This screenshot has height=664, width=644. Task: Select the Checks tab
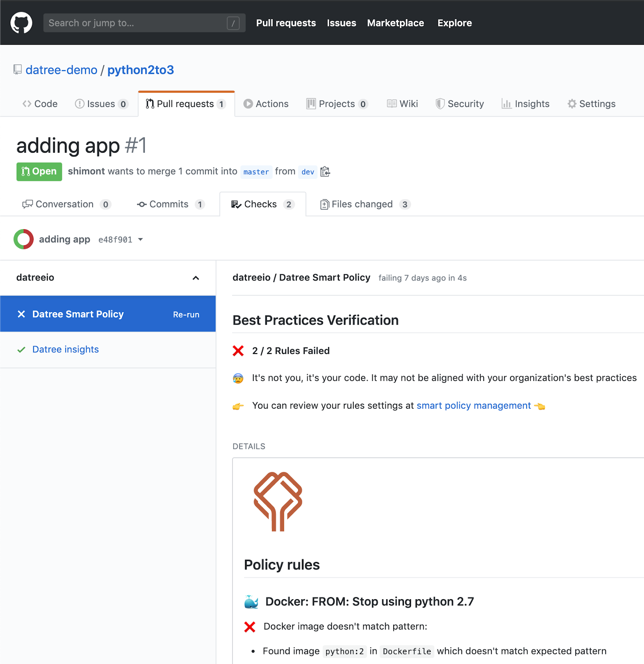(x=263, y=204)
